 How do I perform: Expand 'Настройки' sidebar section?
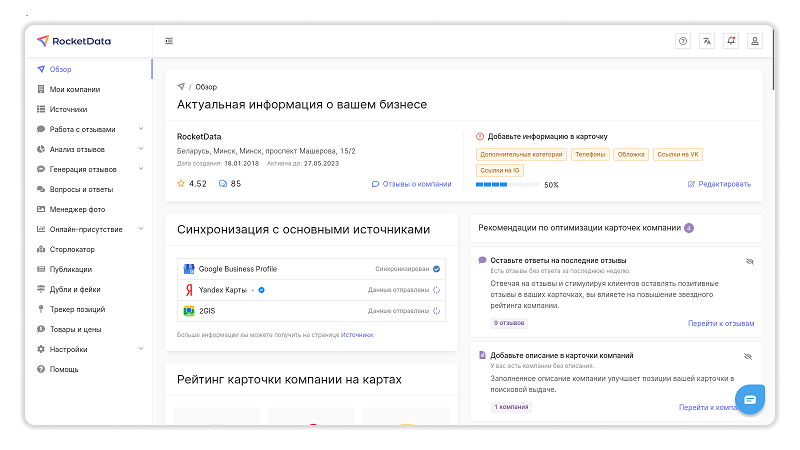click(141, 349)
